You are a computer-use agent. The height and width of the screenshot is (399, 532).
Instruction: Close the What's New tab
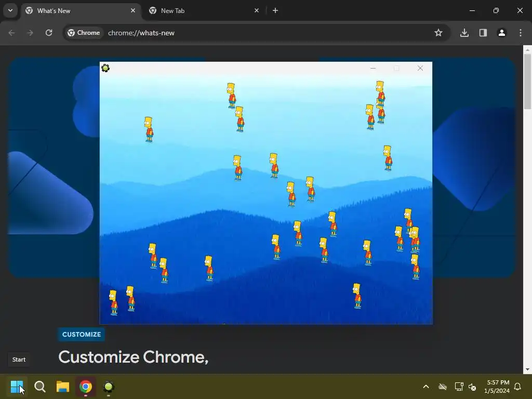[x=133, y=10]
